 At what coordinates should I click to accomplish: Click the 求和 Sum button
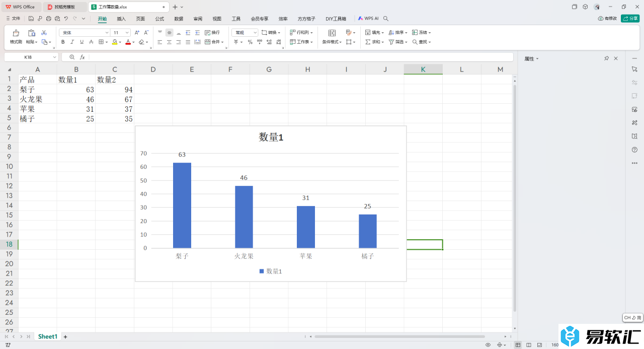pos(374,42)
